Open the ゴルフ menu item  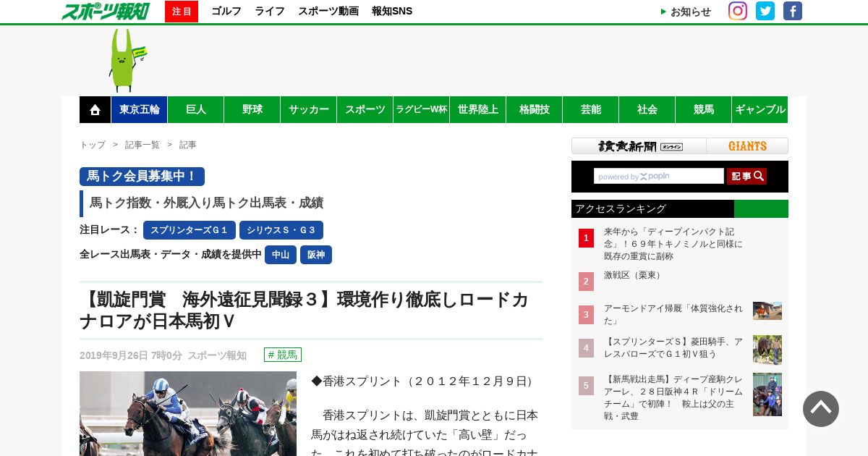click(226, 12)
